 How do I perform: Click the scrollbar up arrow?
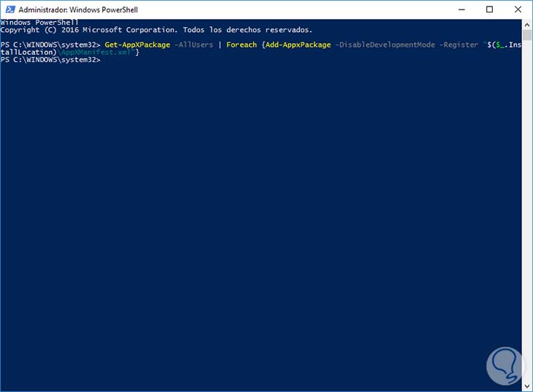click(527, 23)
